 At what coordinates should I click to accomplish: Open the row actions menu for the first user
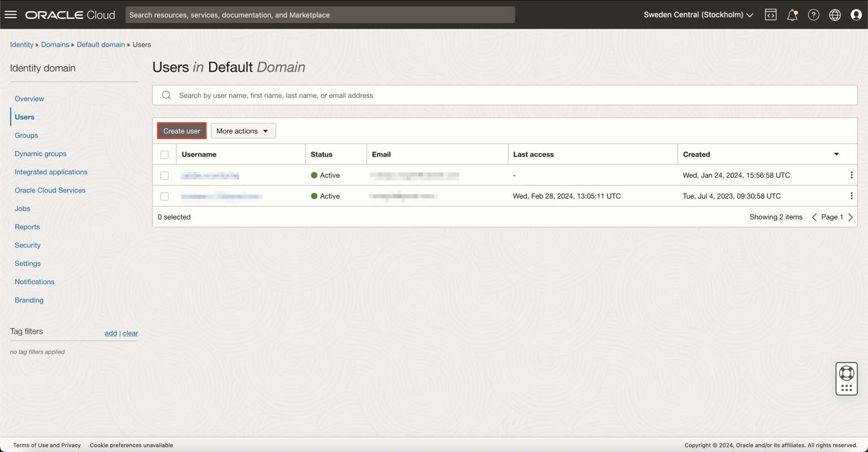[852, 175]
